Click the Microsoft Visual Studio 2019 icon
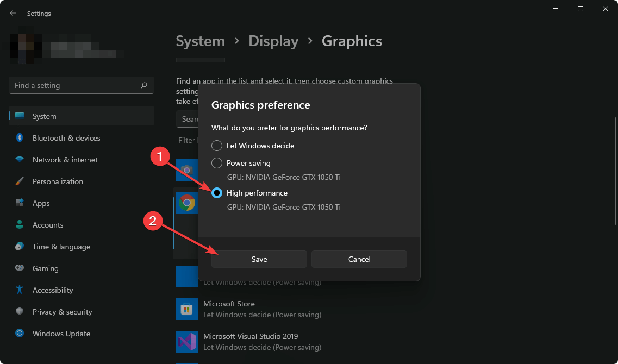618x364 pixels. pos(187,342)
